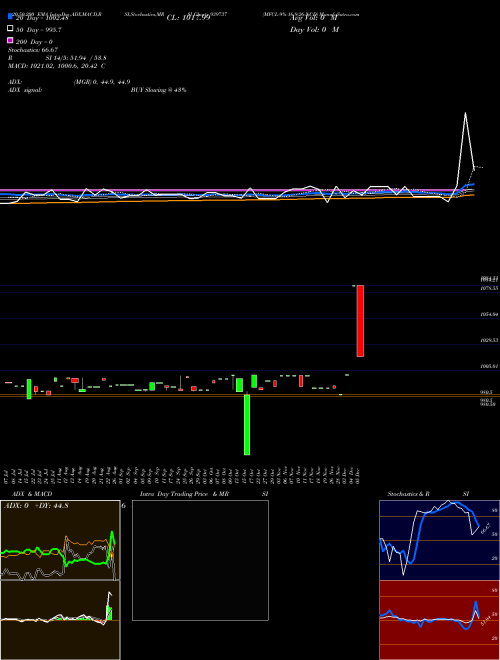Click the 'CL: 1017.99' closing price text
Viewport: 500px width, 660px height.
[x=188, y=18]
